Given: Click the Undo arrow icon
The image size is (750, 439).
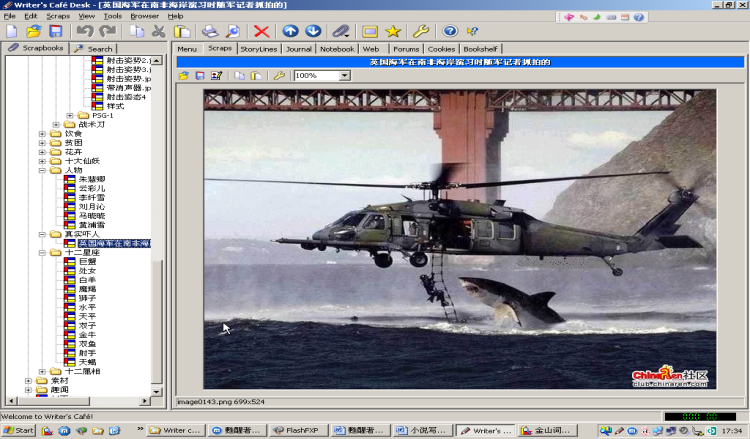Looking at the screenshot, I should (85, 32).
